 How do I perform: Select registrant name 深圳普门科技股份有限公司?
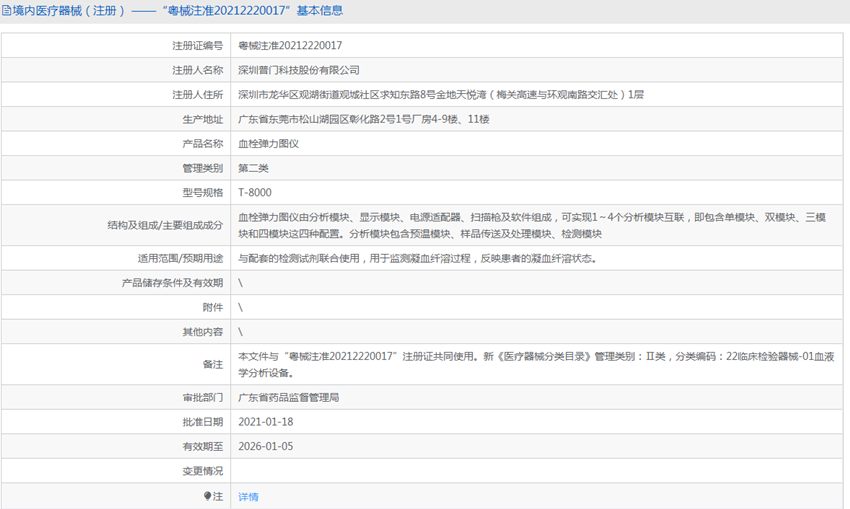(299, 70)
